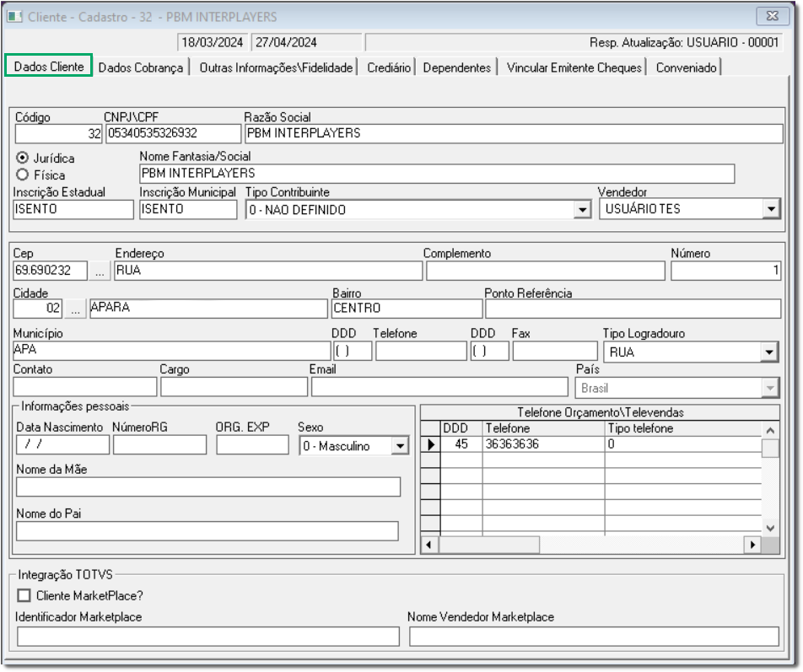
Task: Click the window application icon in title bar
Action: (14, 16)
